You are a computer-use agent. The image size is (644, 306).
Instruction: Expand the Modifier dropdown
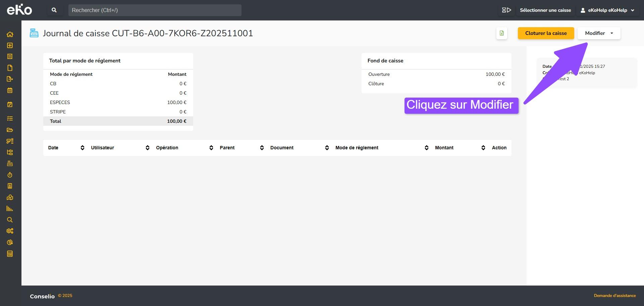point(599,33)
